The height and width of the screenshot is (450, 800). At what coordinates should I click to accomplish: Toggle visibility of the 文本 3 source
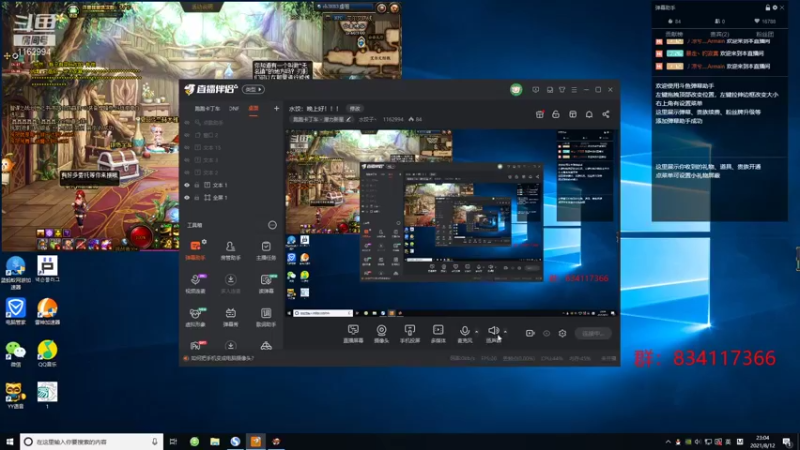click(187, 160)
